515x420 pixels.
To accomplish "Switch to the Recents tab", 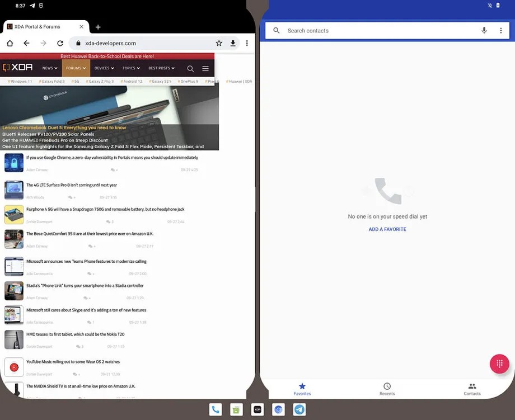I will pyautogui.click(x=387, y=389).
